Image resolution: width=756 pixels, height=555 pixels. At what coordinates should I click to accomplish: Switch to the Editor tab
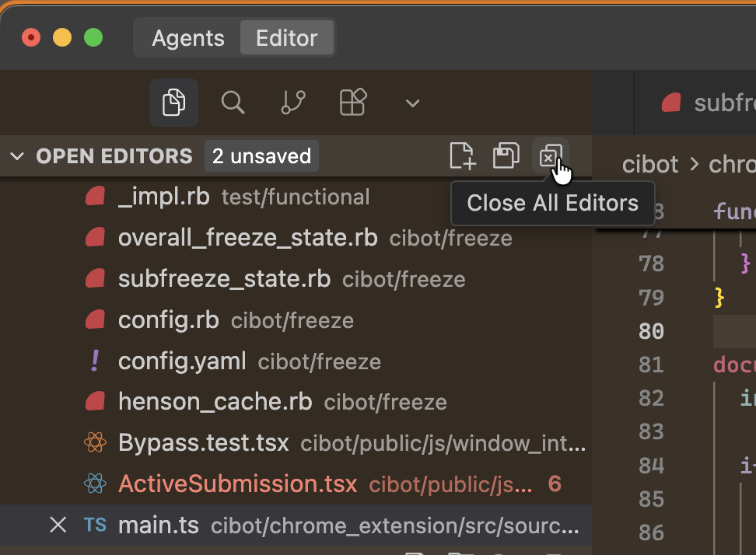pos(286,38)
